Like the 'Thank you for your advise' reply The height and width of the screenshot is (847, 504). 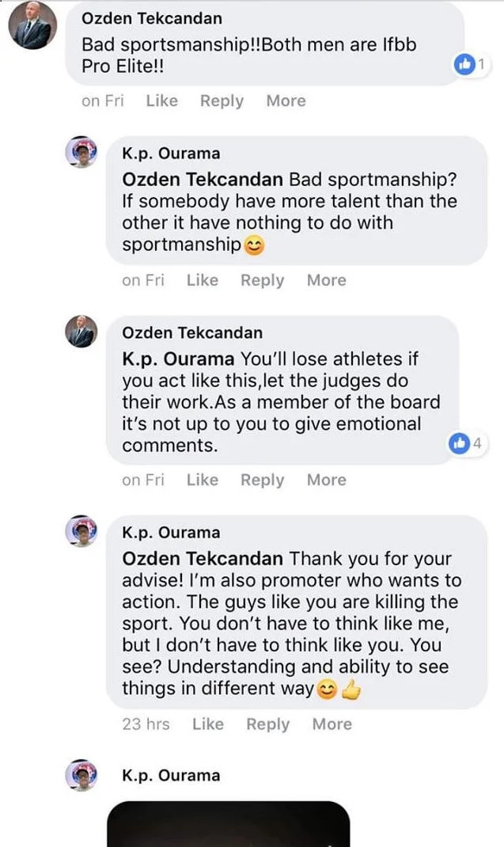[x=207, y=724]
